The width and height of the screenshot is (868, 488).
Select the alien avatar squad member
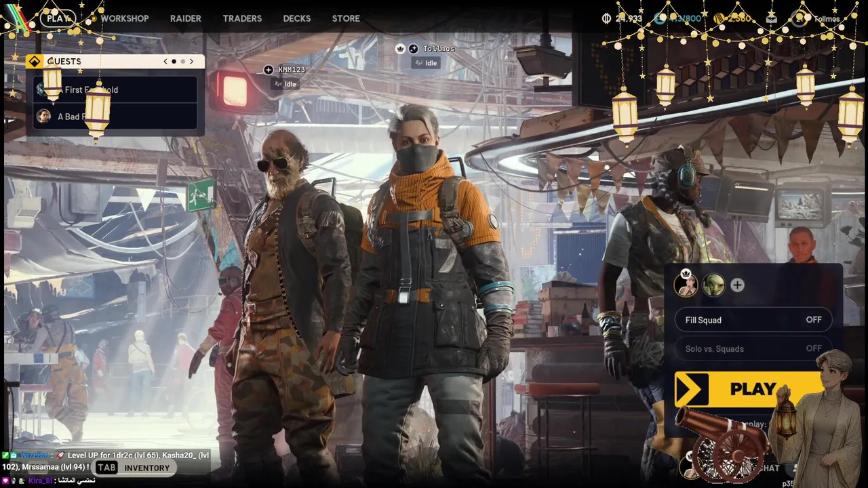click(x=713, y=285)
